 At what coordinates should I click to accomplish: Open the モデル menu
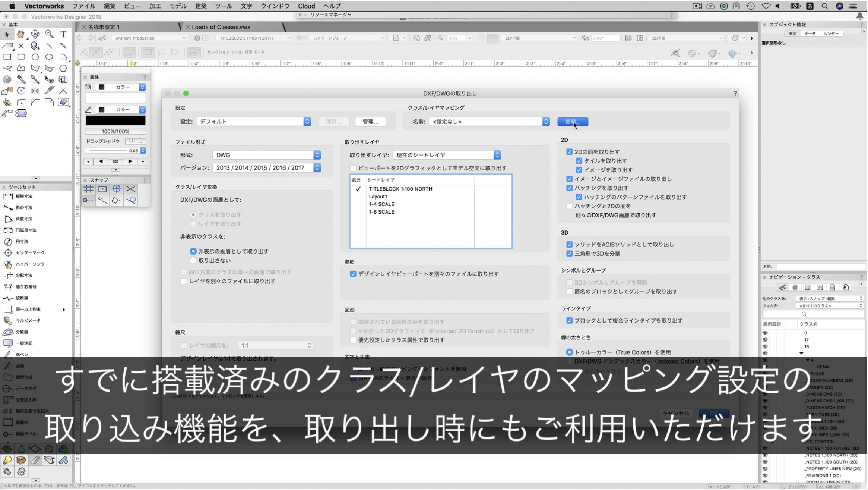pos(178,6)
